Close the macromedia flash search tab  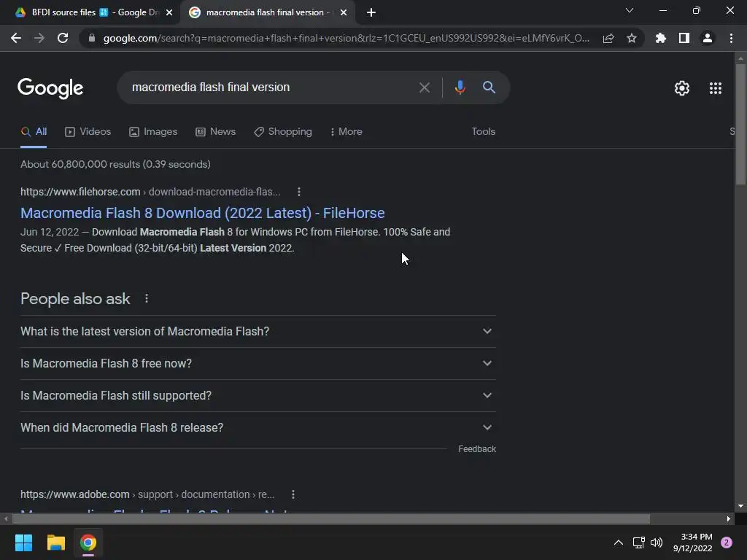344,13
